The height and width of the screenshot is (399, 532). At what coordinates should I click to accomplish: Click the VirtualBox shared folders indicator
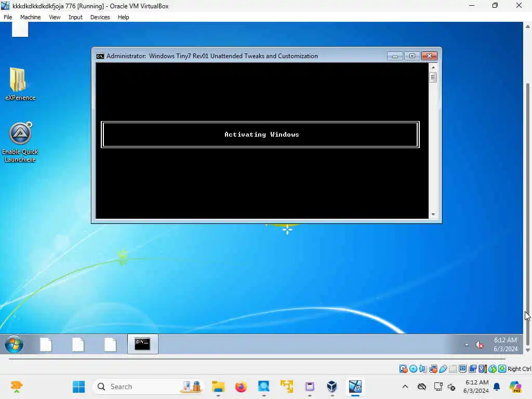[x=453, y=369]
